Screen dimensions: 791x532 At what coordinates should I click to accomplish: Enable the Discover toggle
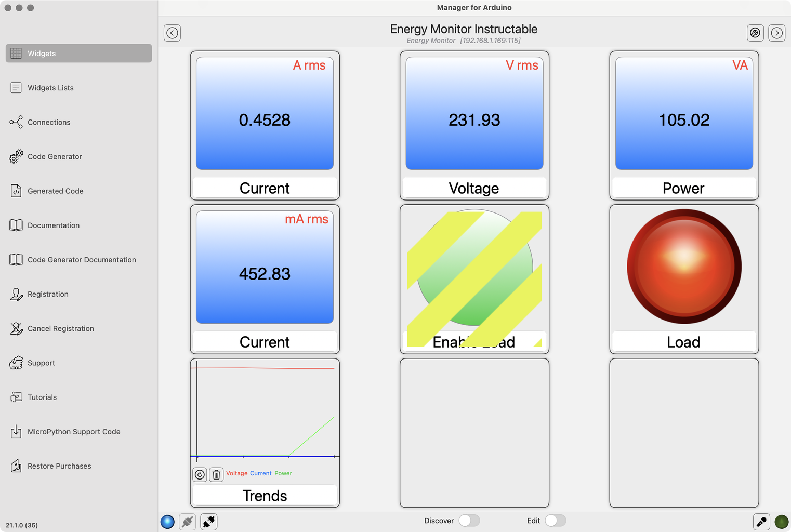(x=469, y=520)
